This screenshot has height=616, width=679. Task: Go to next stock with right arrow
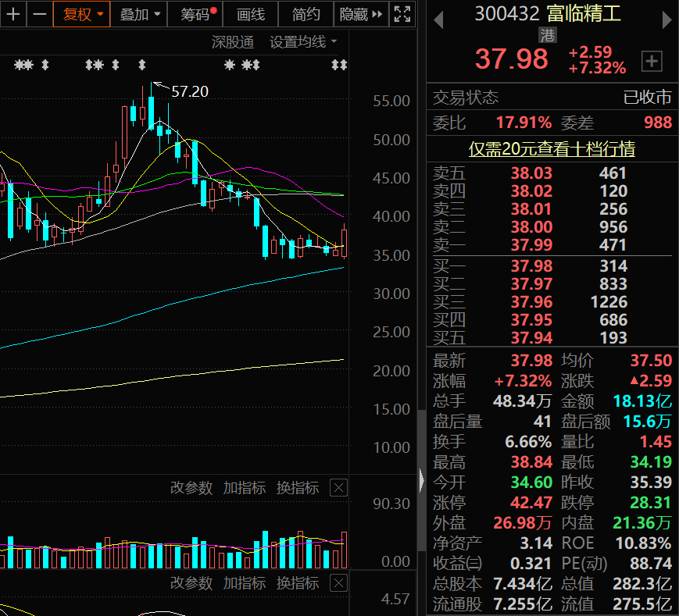(666, 20)
